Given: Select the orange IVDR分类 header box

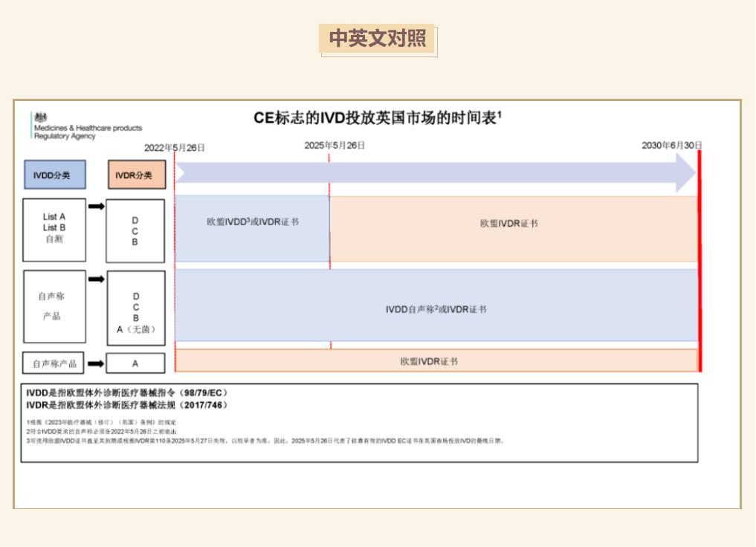Looking at the screenshot, I should [x=136, y=175].
